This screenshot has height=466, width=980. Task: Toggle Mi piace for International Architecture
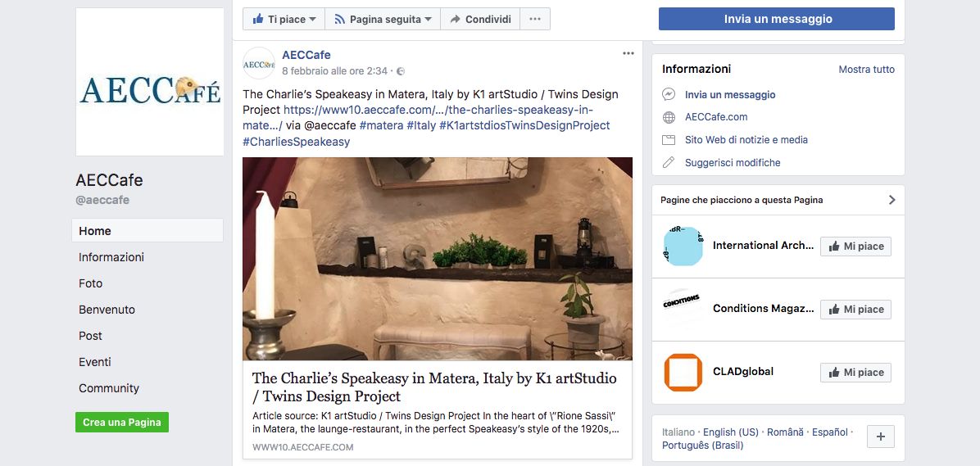pos(855,247)
